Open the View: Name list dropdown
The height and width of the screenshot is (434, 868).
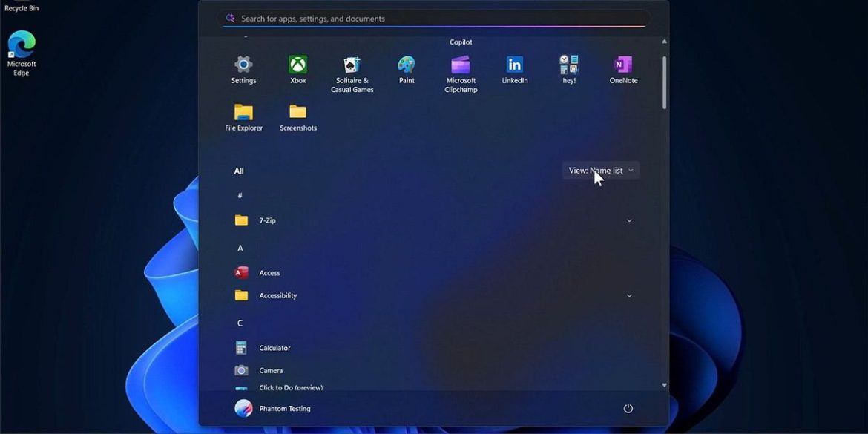click(x=601, y=171)
